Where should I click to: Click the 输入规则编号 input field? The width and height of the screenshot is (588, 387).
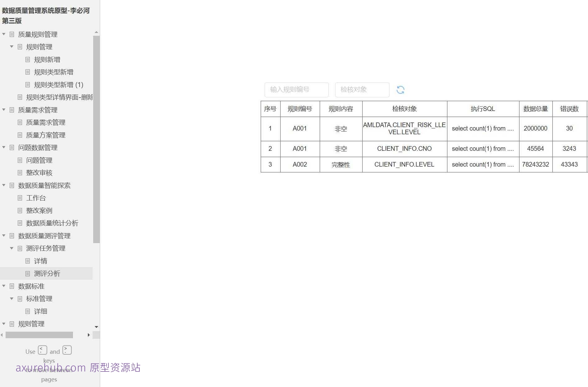296,90
